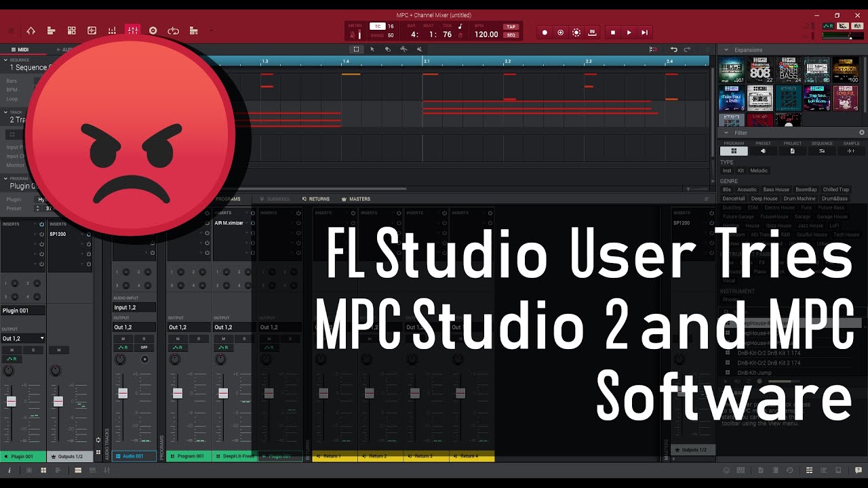Select the eraser tool in grid toolbar

click(x=388, y=49)
